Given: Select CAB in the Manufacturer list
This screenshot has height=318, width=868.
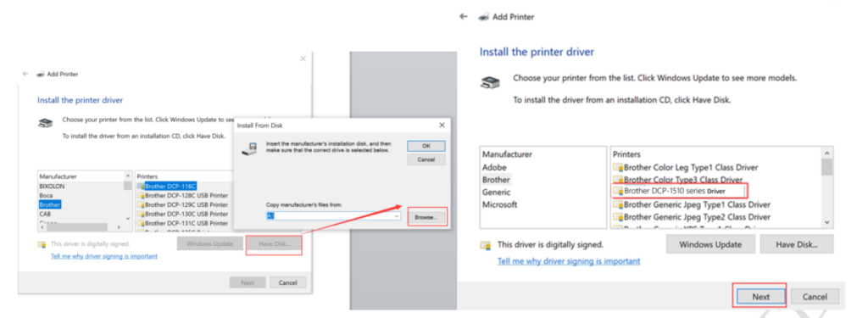Looking at the screenshot, I should [45, 214].
